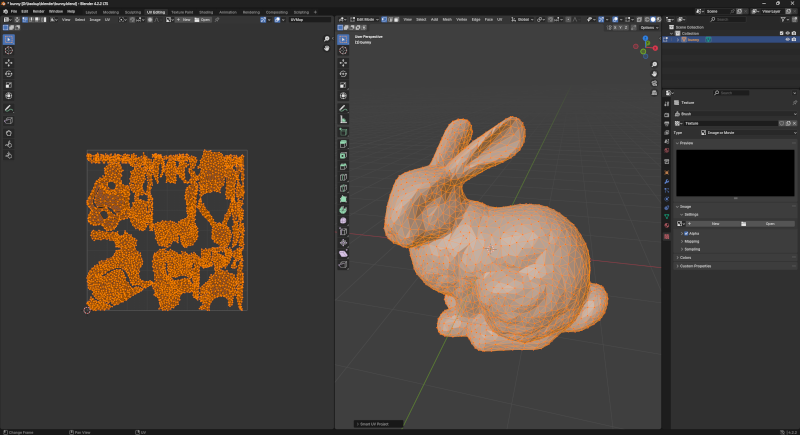Viewport: 800px width, 435px height.
Task: Select the Shear tool in 3D viewport
Action: pyautogui.click(x=343, y=253)
